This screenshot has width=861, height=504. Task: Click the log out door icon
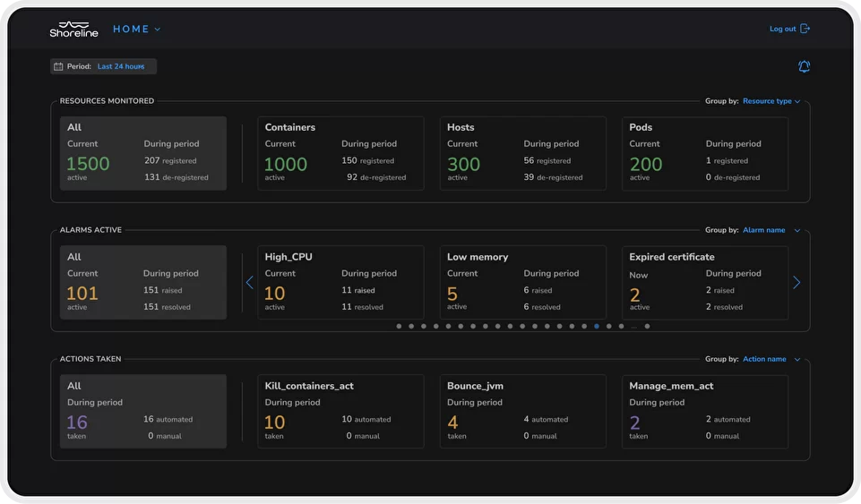coord(805,29)
